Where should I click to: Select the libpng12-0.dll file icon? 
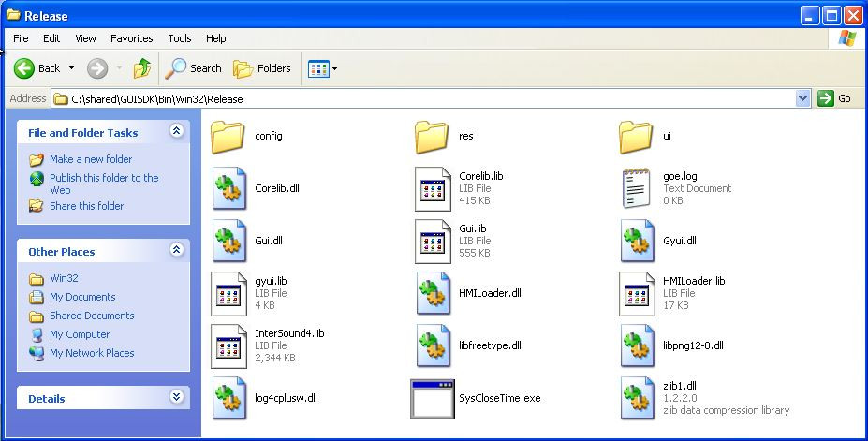(637, 345)
